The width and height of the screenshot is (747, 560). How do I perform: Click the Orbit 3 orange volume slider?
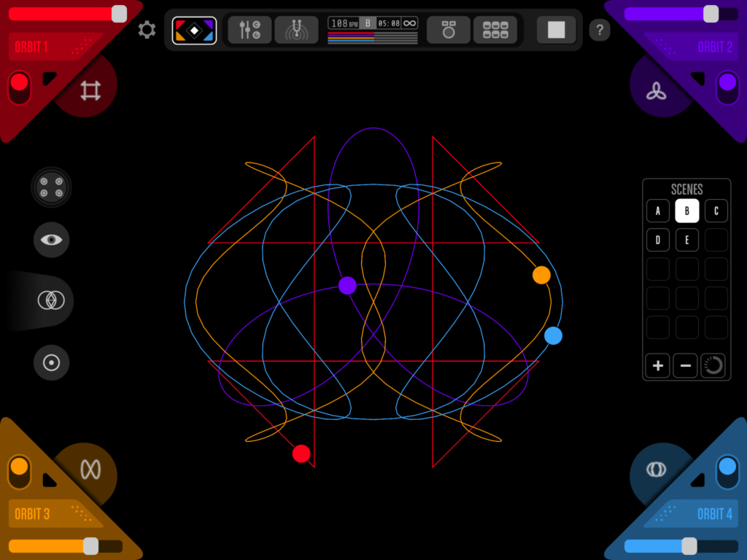[x=66, y=546]
